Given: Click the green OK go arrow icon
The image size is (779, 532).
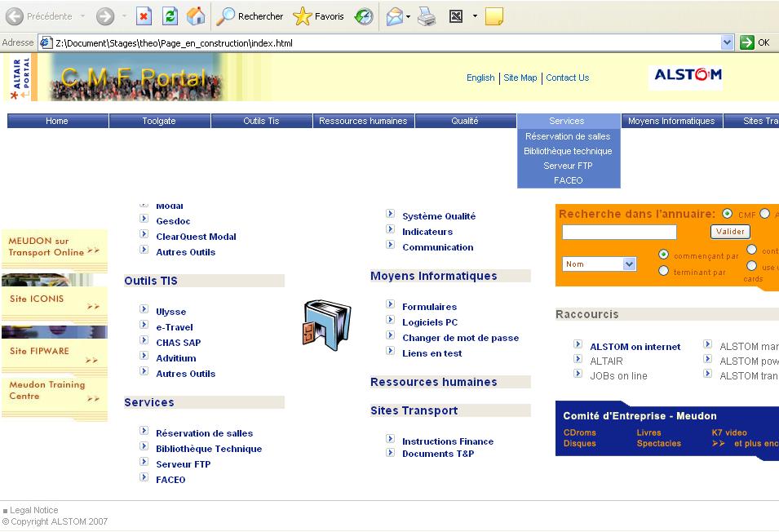Looking at the screenshot, I should pyautogui.click(x=746, y=42).
